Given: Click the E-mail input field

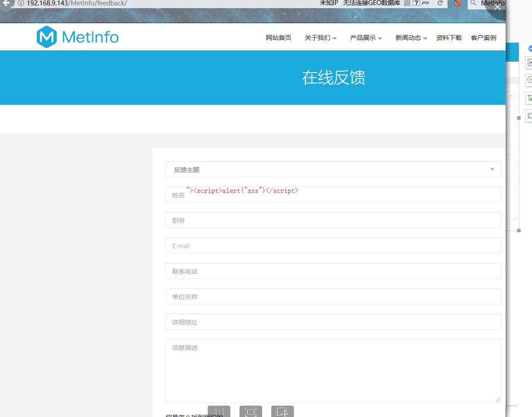Looking at the screenshot, I should point(333,246).
